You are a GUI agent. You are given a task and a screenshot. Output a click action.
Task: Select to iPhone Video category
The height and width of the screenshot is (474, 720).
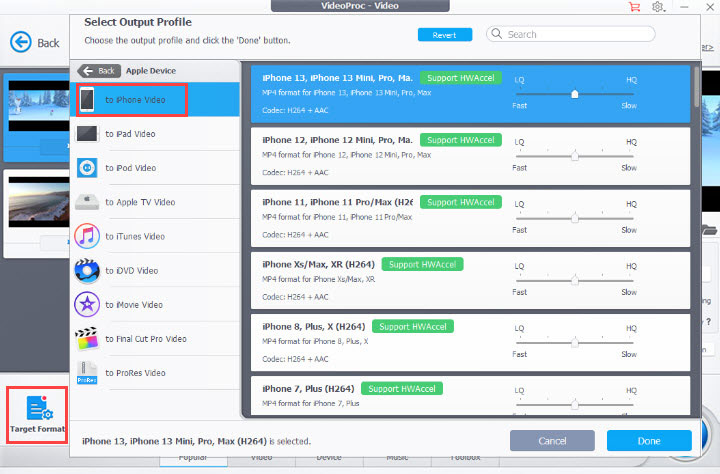click(155, 100)
